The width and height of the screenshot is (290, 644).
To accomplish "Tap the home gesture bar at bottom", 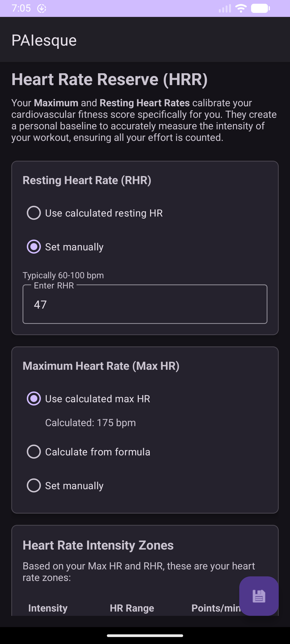I will [x=145, y=635].
